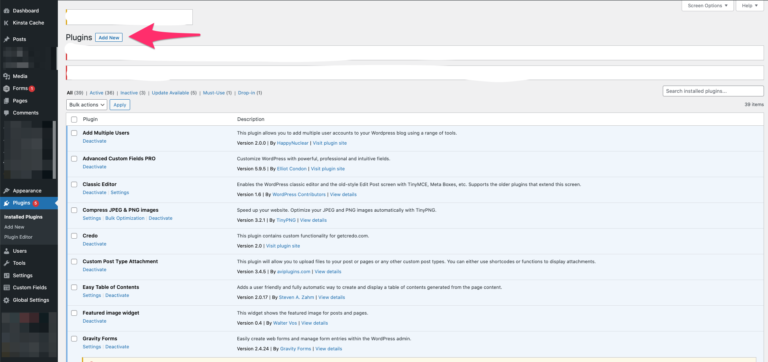Check the Classic Editor checkbox
This screenshot has width=768, height=362.
click(74, 185)
